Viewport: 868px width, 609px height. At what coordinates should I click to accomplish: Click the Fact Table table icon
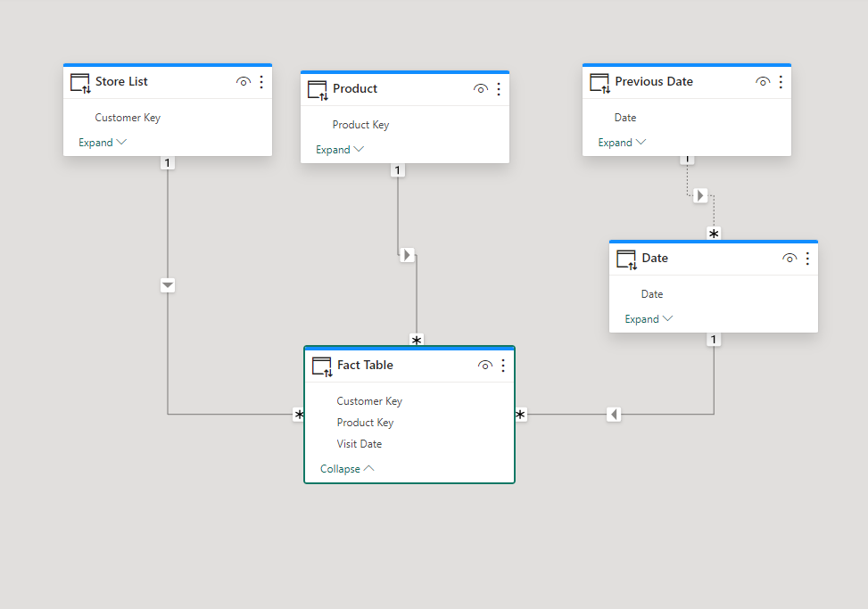pyautogui.click(x=322, y=366)
